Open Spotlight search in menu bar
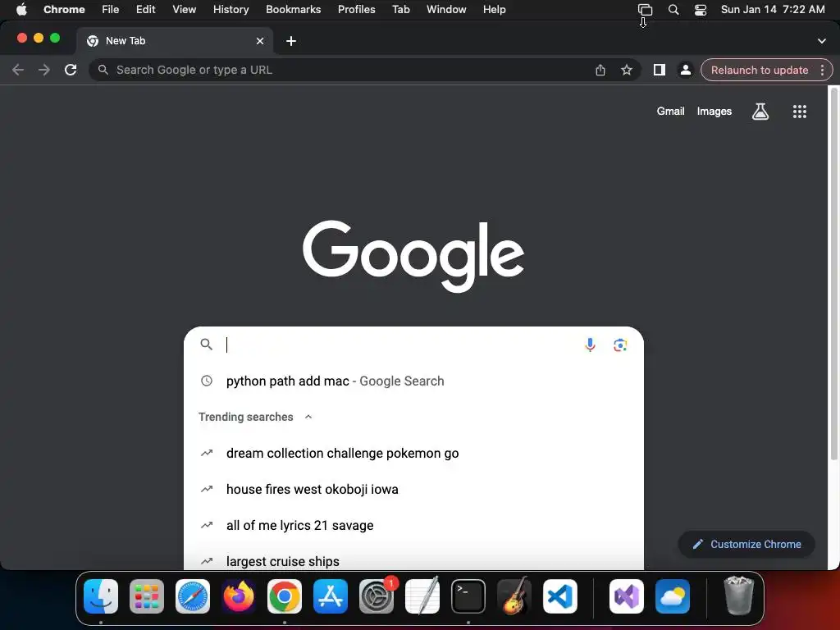The height and width of the screenshot is (630, 840). pos(673,10)
